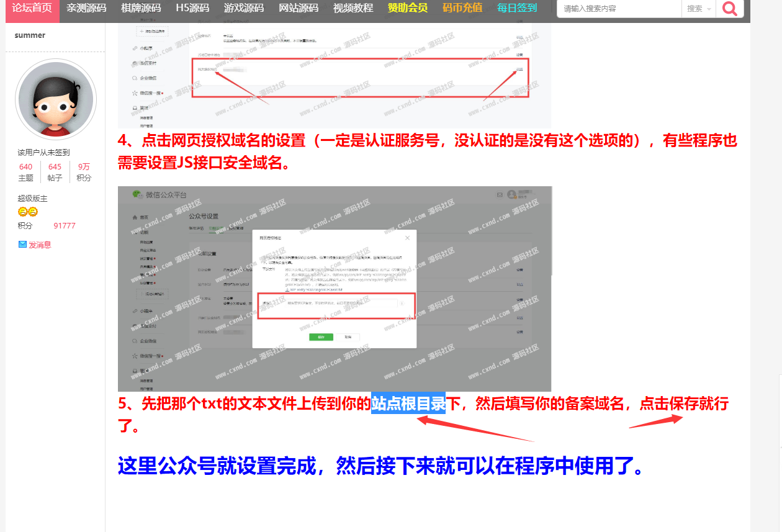Open the summer username link
This screenshot has height=532, width=782.
click(x=30, y=35)
